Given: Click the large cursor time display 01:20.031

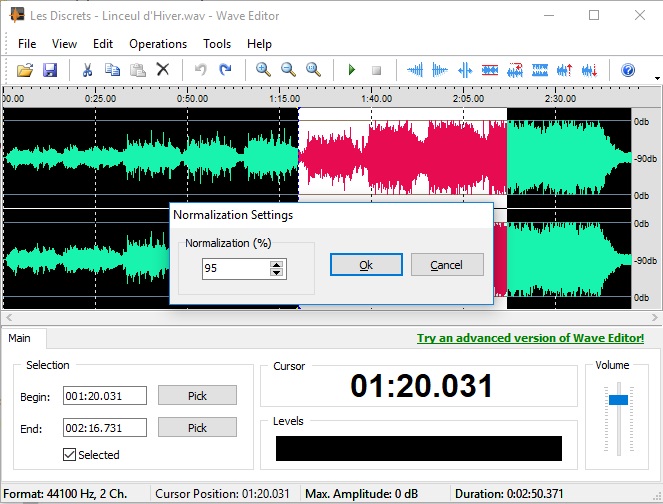Looking at the screenshot, I should coord(421,386).
